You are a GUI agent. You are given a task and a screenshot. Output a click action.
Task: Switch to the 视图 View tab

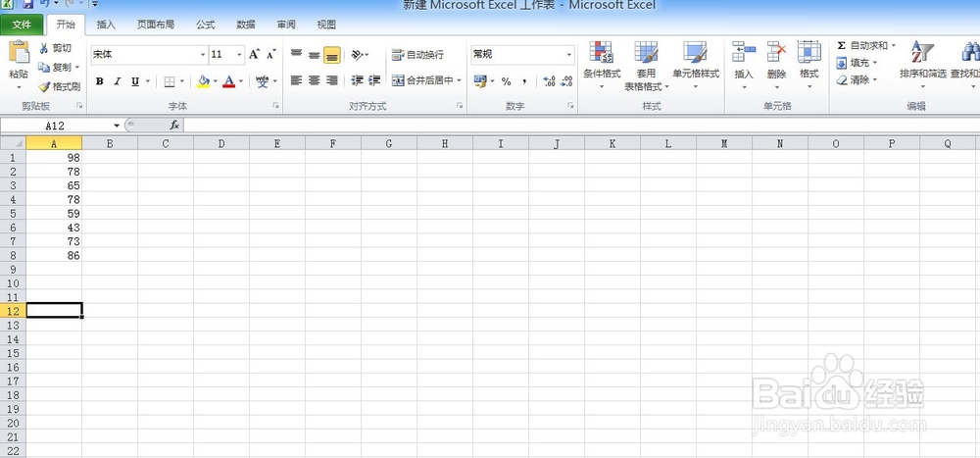pos(326,25)
